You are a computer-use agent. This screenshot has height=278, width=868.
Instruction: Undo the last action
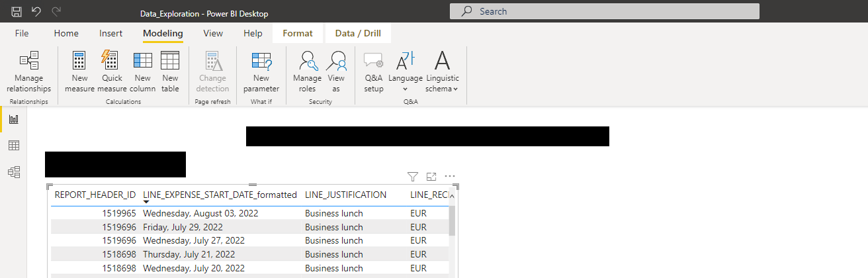[x=36, y=12]
